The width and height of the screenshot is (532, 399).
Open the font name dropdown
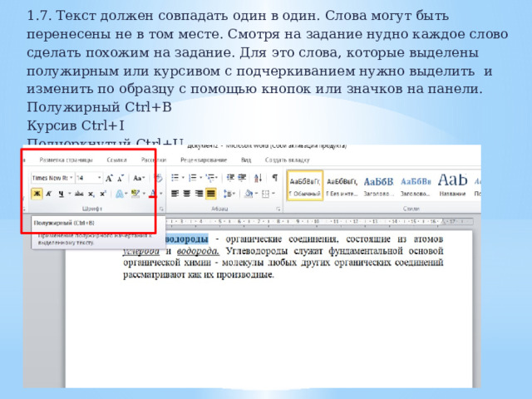[71, 178]
